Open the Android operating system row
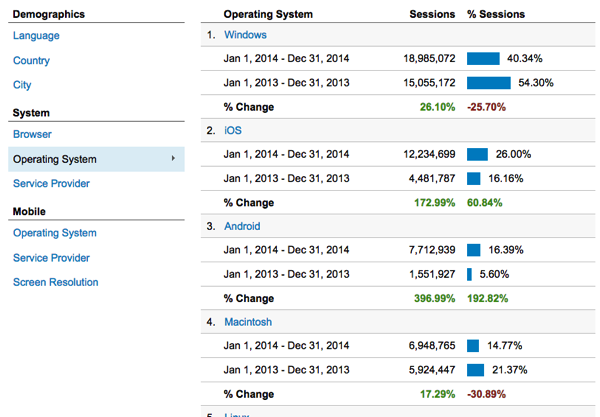This screenshot has width=600, height=417. click(242, 226)
